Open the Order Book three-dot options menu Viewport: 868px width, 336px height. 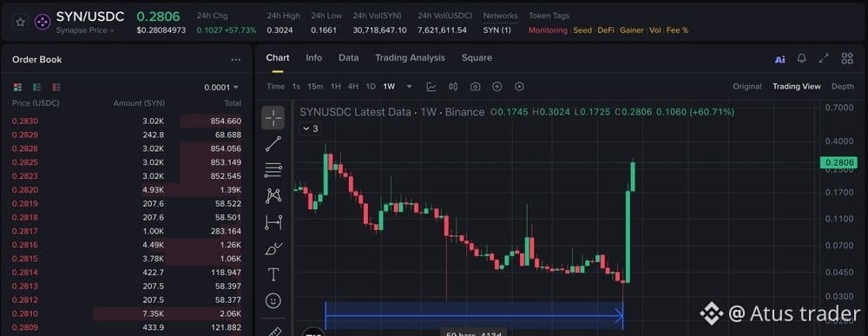(x=236, y=60)
